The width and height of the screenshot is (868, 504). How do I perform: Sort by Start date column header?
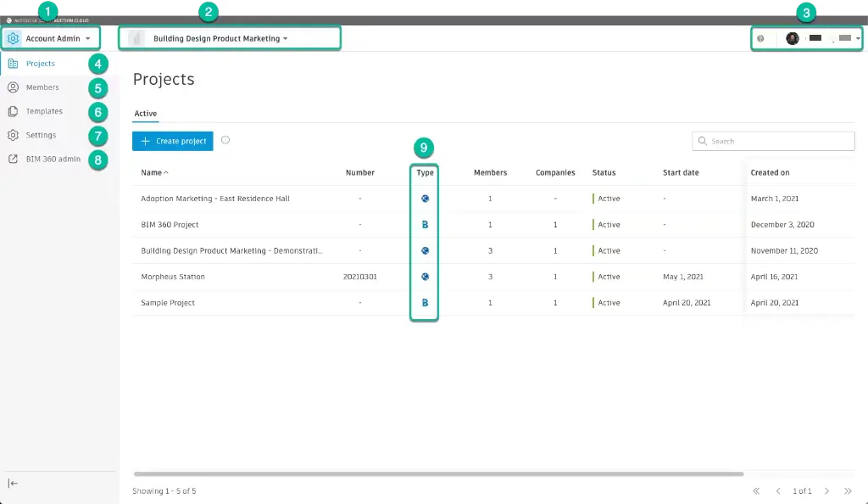tap(681, 173)
